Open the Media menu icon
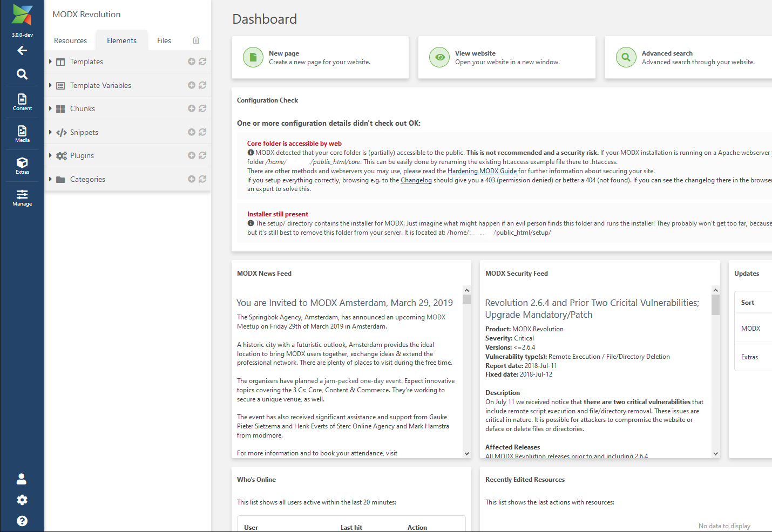 22,133
